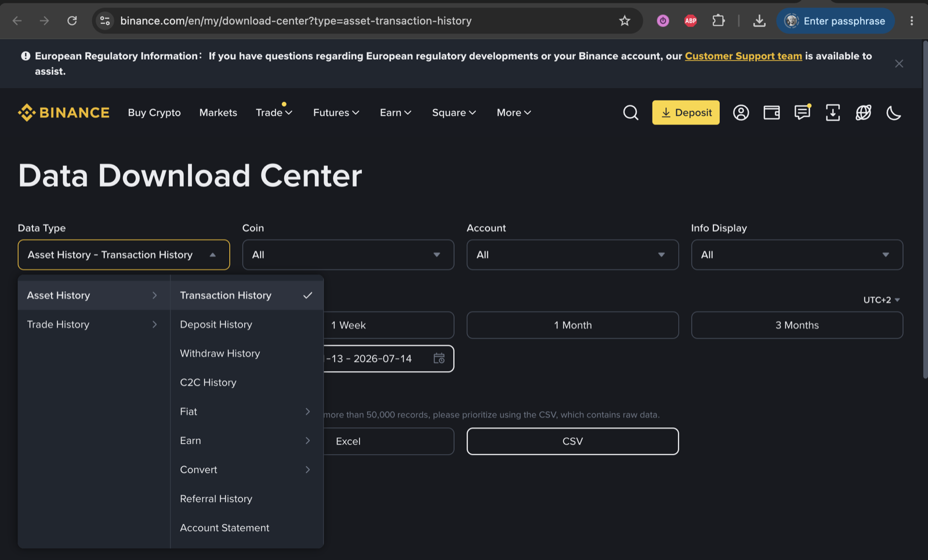Image resolution: width=928 pixels, height=560 pixels.
Task: Open the Customer Support team link
Action: click(x=743, y=56)
